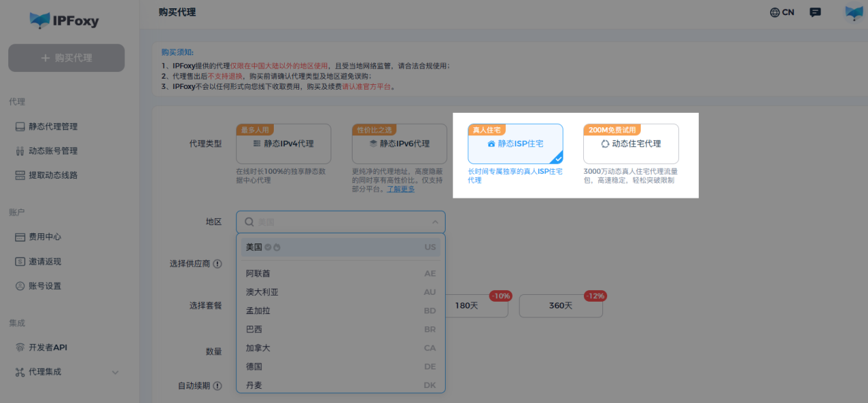Click the 购买代理 page title
Screen dimensions: 868x403
[177, 12]
